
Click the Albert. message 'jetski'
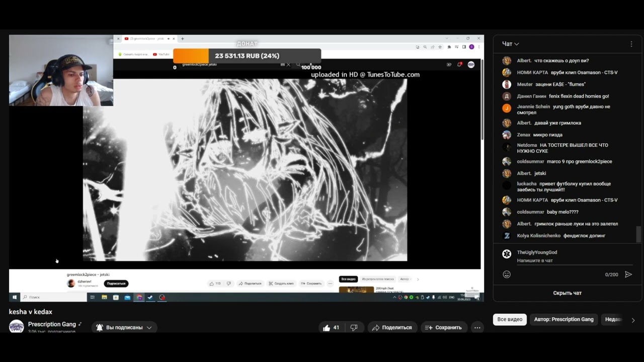(540, 173)
